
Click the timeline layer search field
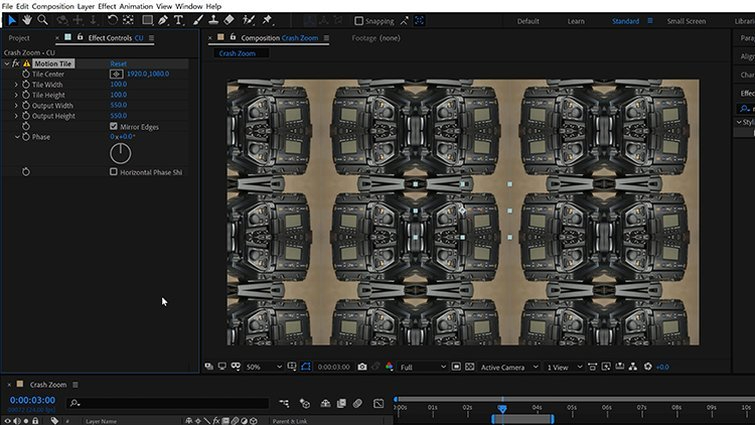[x=168, y=403]
